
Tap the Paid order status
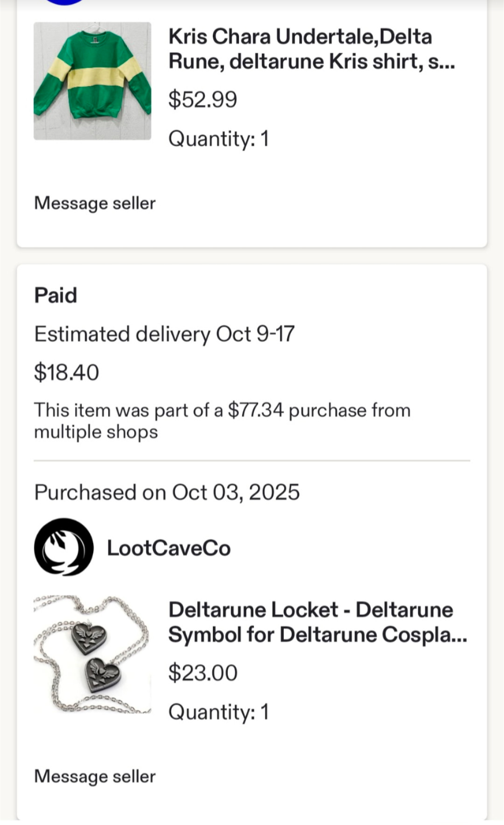(x=55, y=295)
